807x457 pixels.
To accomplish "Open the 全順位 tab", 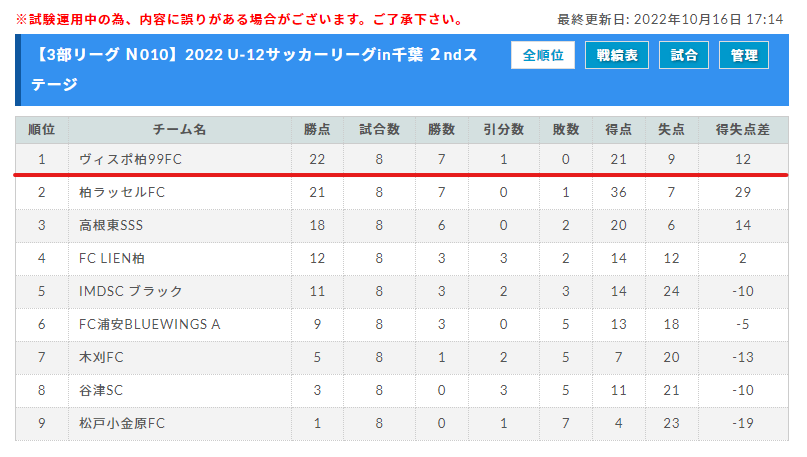I will coord(542,55).
